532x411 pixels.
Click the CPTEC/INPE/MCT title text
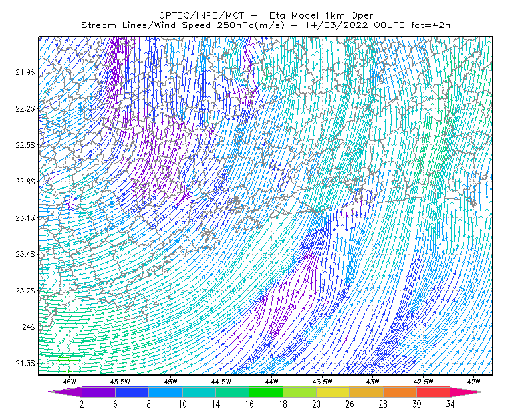click(201, 15)
